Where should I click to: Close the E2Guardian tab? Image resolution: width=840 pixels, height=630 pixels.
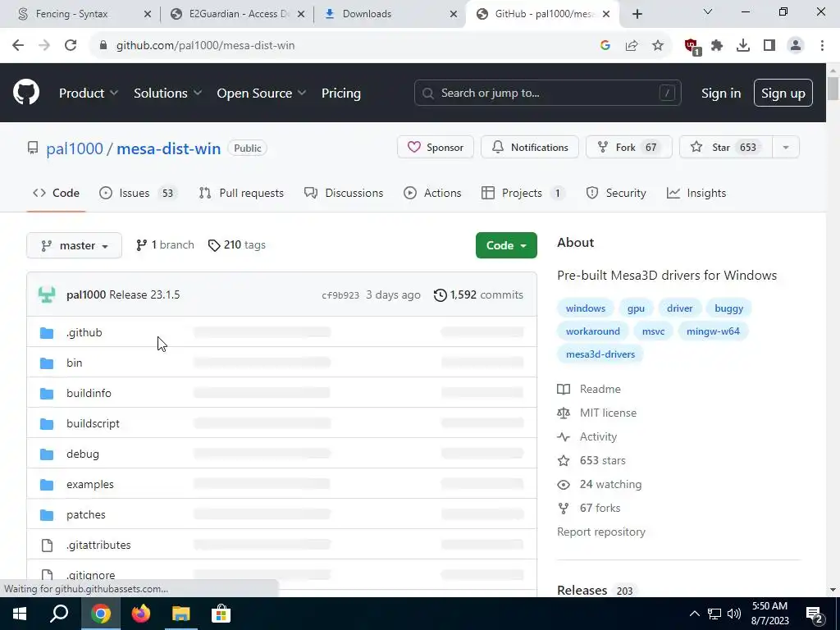pyautogui.click(x=301, y=14)
